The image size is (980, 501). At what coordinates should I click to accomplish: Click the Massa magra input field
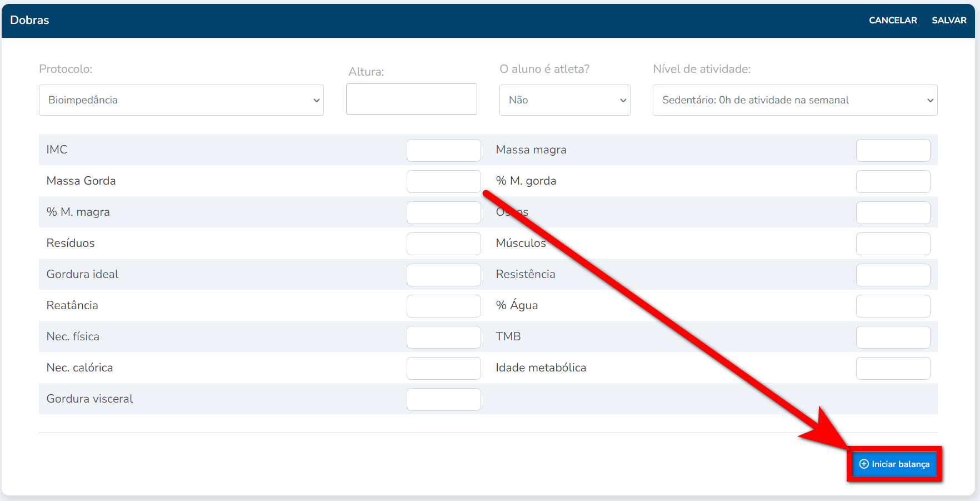pyautogui.click(x=893, y=150)
